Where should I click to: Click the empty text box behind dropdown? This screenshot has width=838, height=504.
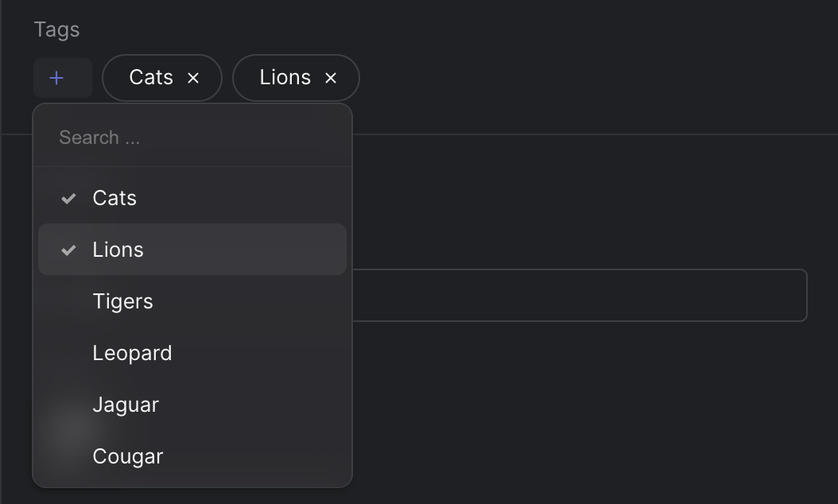pyautogui.click(x=580, y=296)
